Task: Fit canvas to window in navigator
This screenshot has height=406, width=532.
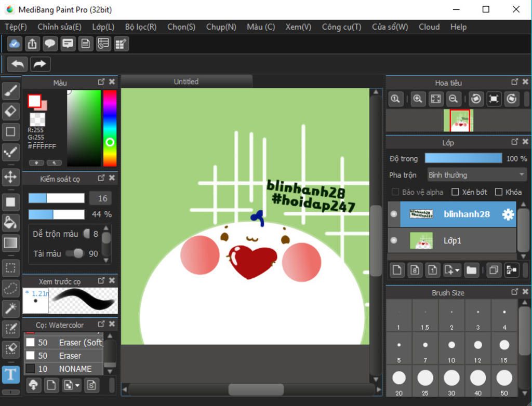Action: 436,99
